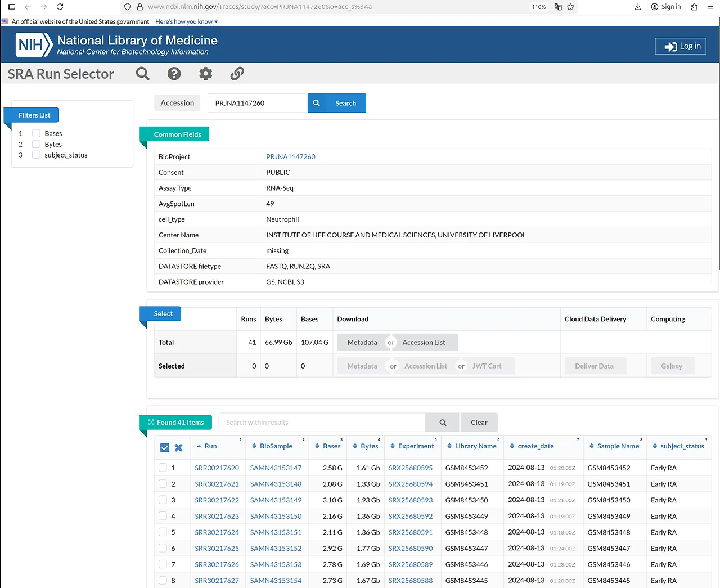Click the browser back arrow

tap(28, 7)
